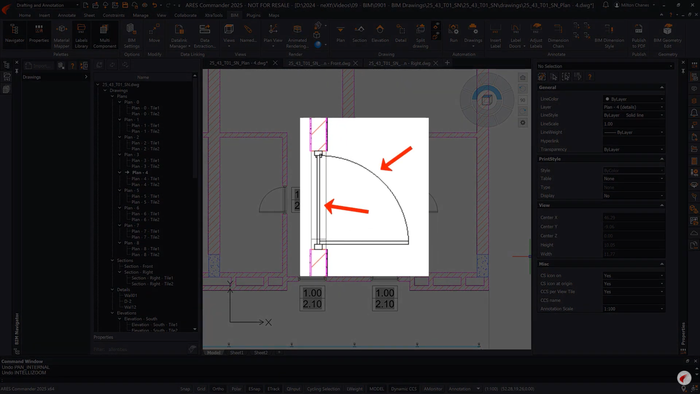700x394 pixels.
Task: Open the Data Extraction tool
Action: pyautogui.click(x=204, y=35)
